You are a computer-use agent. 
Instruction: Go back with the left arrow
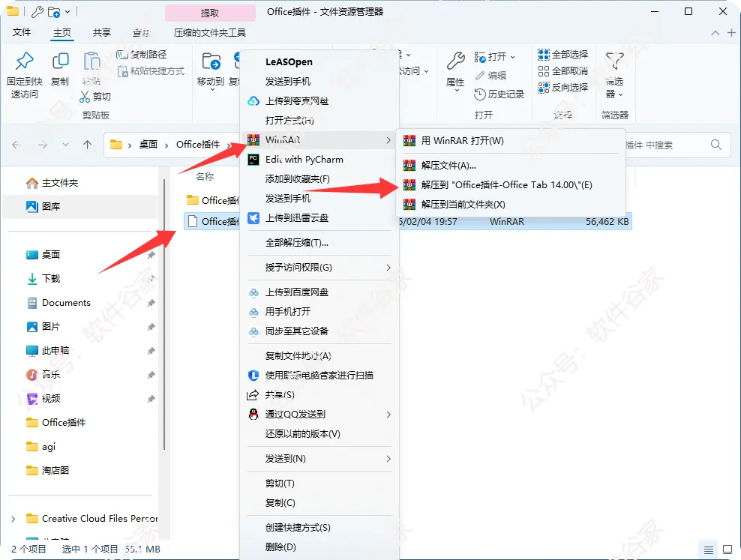click(x=16, y=145)
